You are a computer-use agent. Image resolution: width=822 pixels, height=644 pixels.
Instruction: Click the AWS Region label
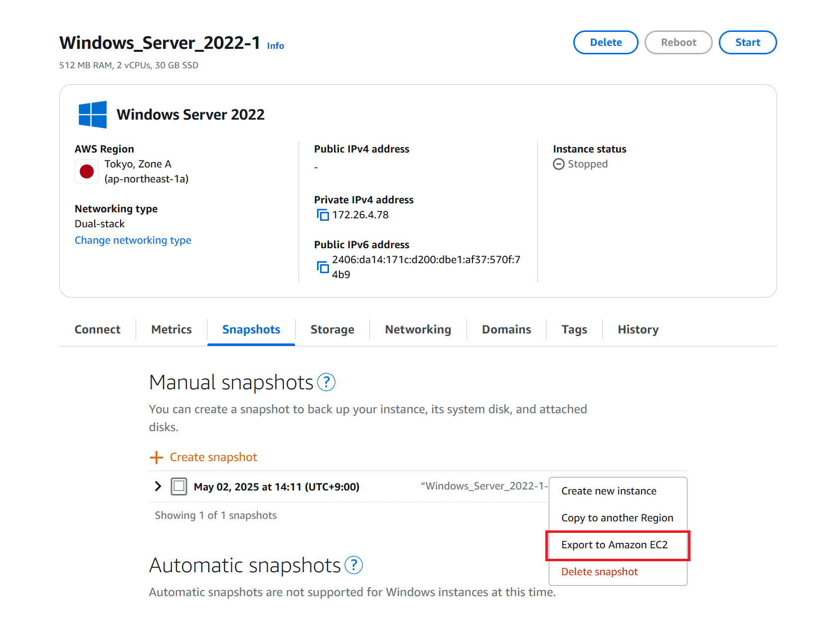[x=104, y=149]
